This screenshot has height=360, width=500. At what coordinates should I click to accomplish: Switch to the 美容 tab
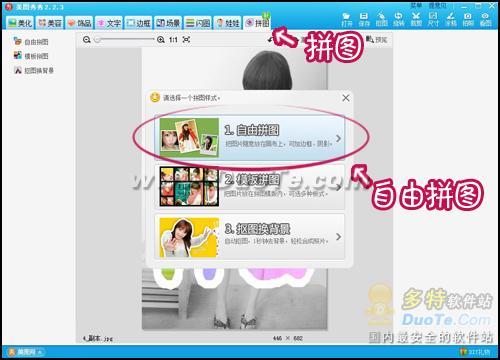click(x=50, y=23)
